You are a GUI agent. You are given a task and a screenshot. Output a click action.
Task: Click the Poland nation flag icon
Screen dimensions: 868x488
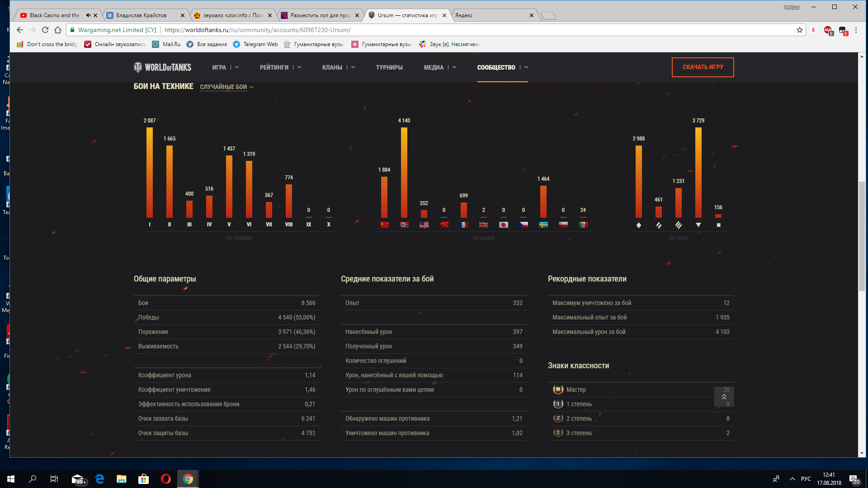click(563, 225)
